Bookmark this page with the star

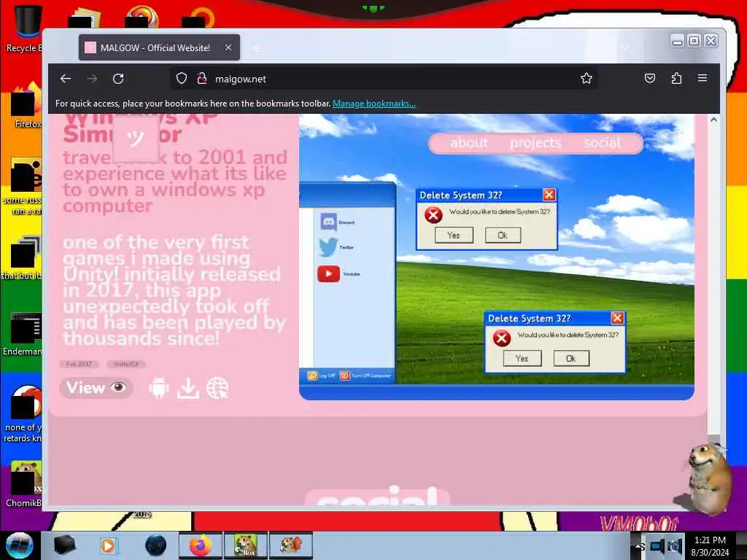587,78
